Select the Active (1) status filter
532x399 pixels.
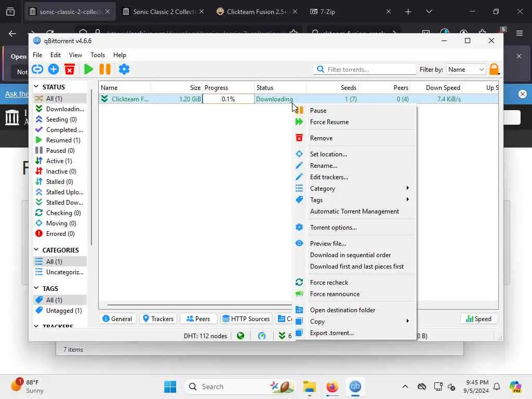pyautogui.click(x=60, y=161)
